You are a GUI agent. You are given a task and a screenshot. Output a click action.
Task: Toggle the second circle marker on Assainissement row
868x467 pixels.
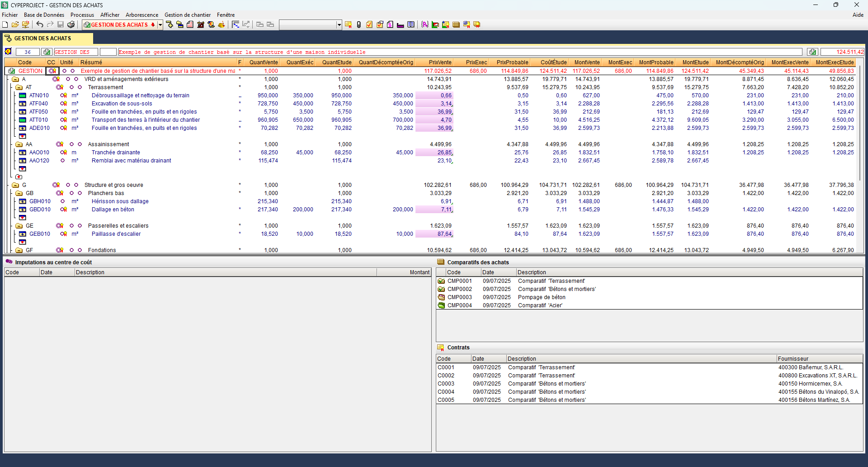point(80,144)
